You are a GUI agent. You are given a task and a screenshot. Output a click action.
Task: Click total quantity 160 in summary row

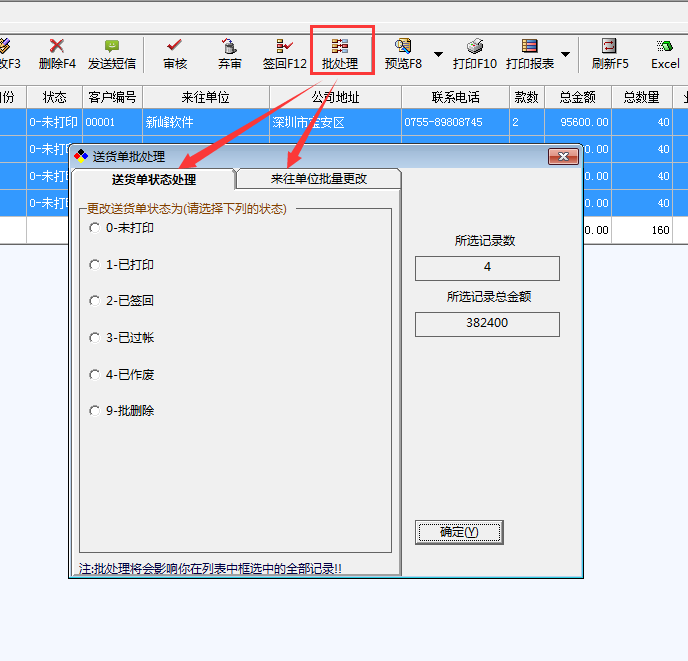(x=642, y=230)
